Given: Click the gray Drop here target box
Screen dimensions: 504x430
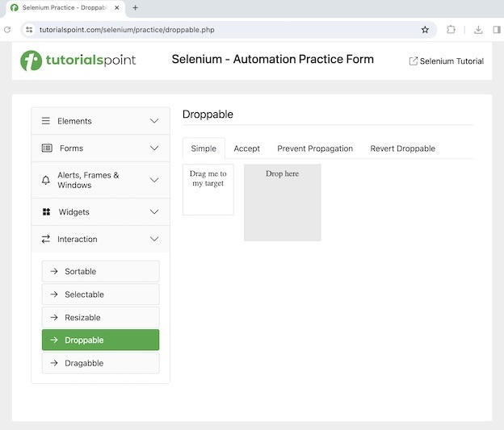Looking at the screenshot, I should coord(282,202).
